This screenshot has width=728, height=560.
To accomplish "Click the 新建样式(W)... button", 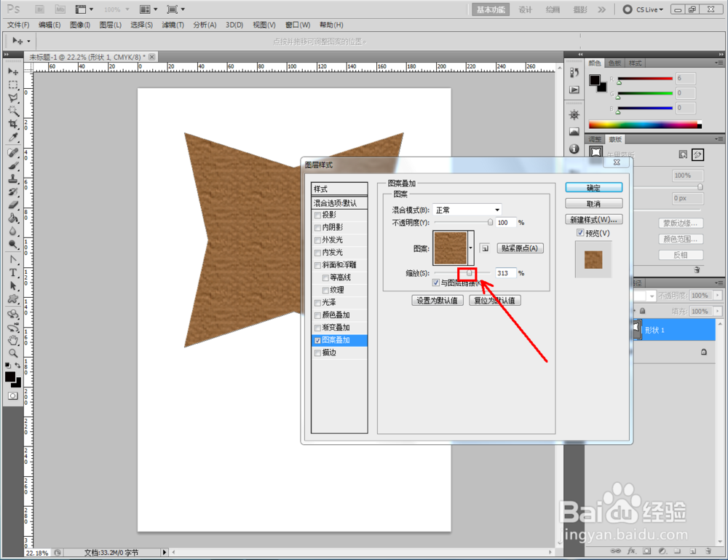I will pos(594,219).
